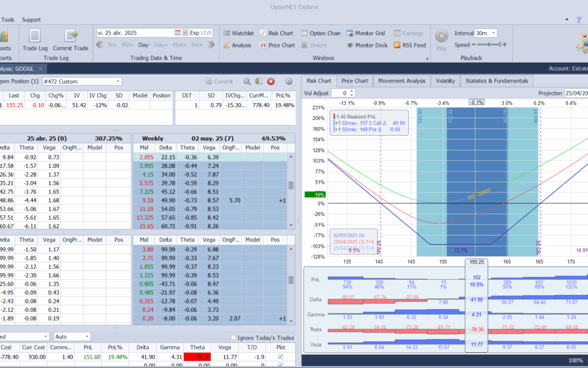Open the Option Chain window
The height and width of the screenshot is (368, 588).
[321, 33]
